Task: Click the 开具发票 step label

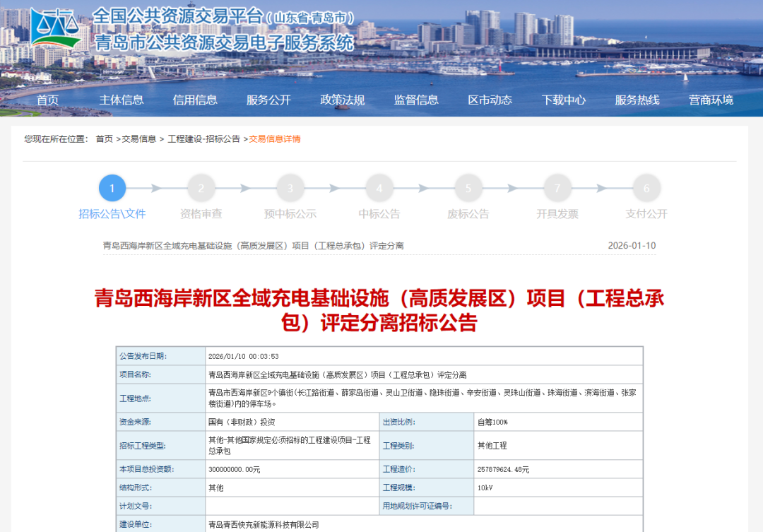Action: 557,214
